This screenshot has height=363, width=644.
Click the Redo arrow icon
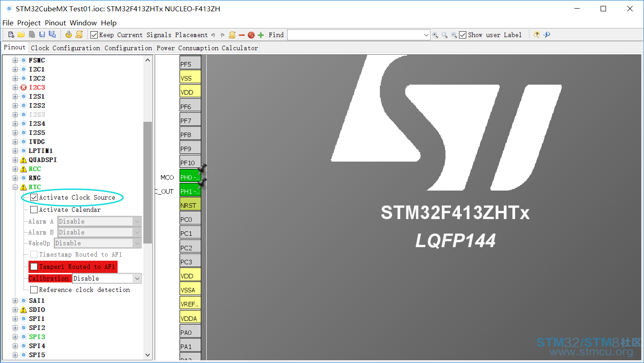point(223,35)
